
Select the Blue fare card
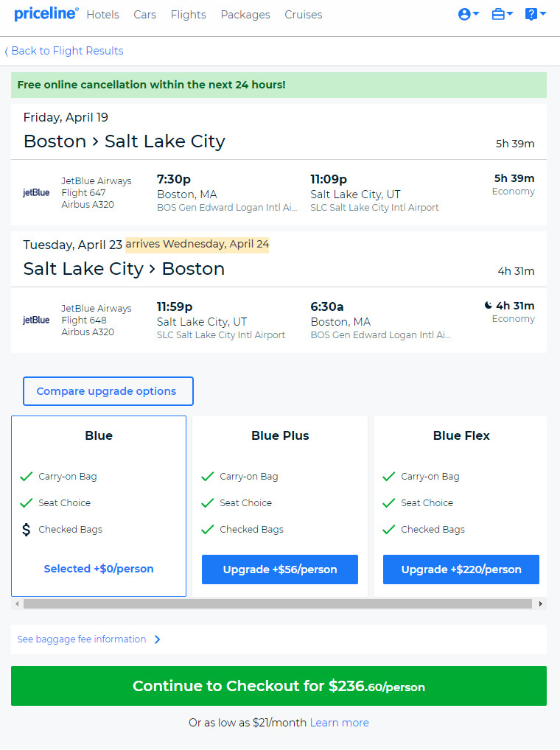coord(99,506)
